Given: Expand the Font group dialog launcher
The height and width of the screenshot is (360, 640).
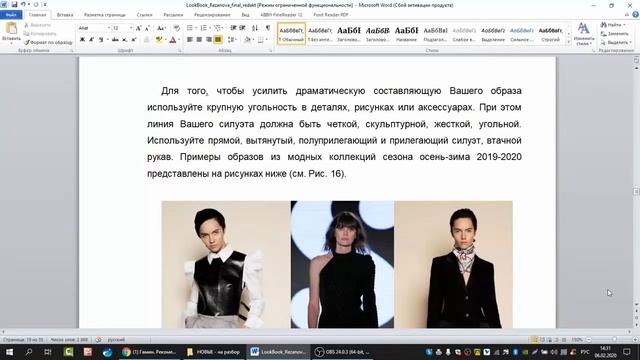Looking at the screenshot, I should (x=180, y=51).
